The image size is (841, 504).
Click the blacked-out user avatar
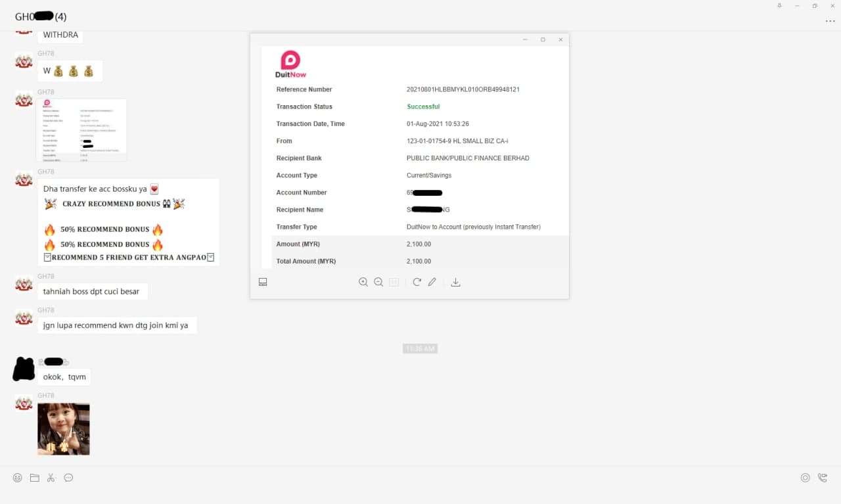[x=24, y=369]
